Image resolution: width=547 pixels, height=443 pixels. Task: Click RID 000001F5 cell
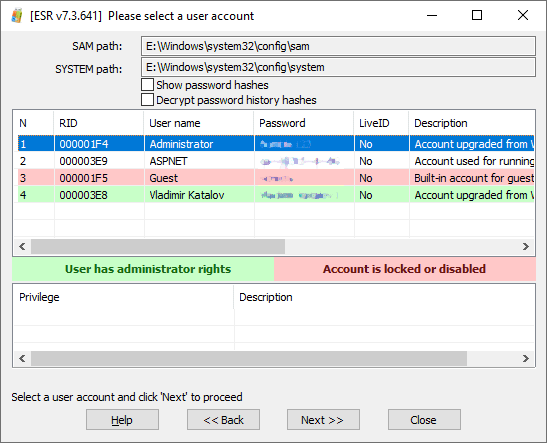tap(83, 178)
